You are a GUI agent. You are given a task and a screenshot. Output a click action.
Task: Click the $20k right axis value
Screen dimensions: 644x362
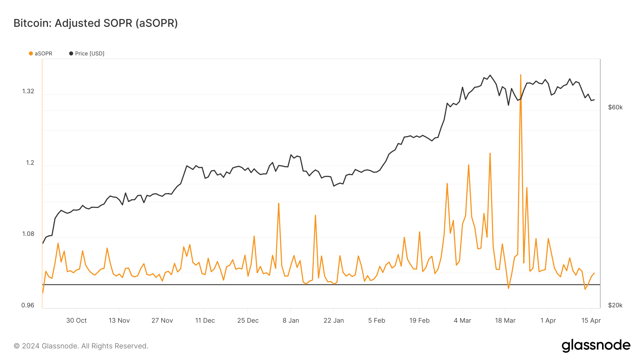(615, 306)
